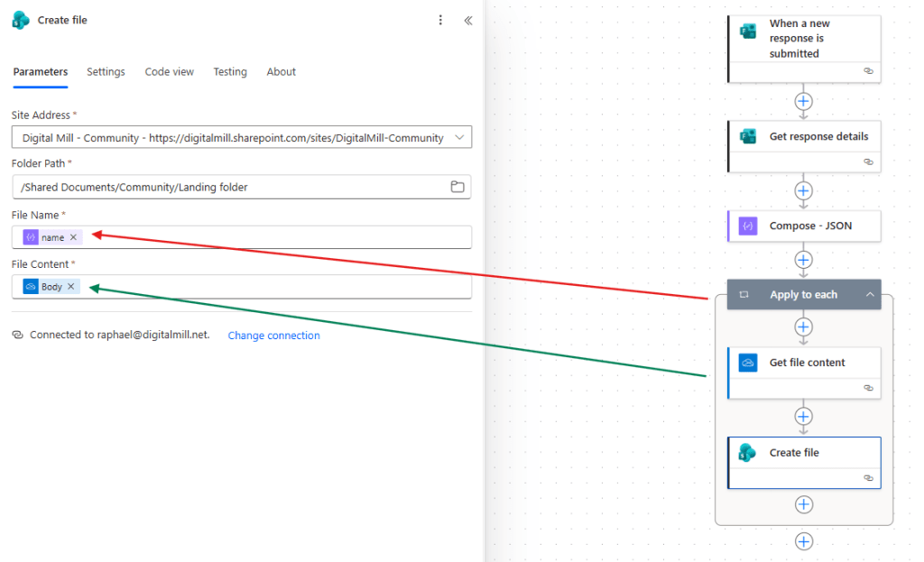Screen dimensions: 924x562
Task: Open the Site Address dropdown
Action: pos(457,137)
